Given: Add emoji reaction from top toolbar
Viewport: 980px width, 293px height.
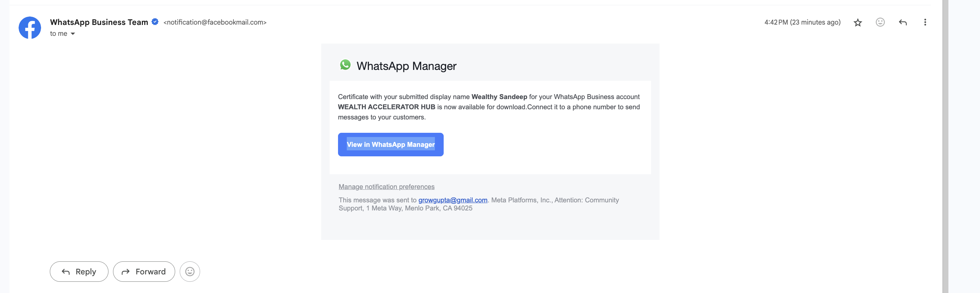Looking at the screenshot, I should tap(880, 22).
